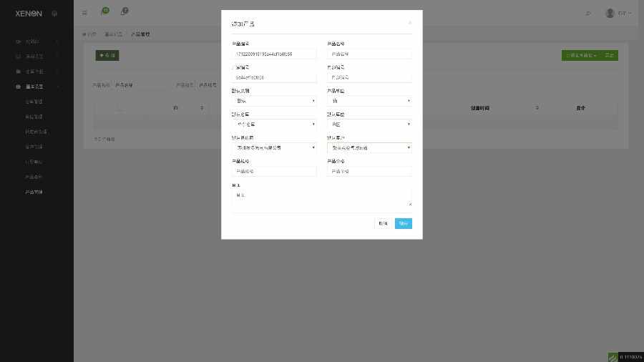The width and height of the screenshot is (644, 362).
Task: Click the XENON logo
Action: pyautogui.click(x=29, y=14)
